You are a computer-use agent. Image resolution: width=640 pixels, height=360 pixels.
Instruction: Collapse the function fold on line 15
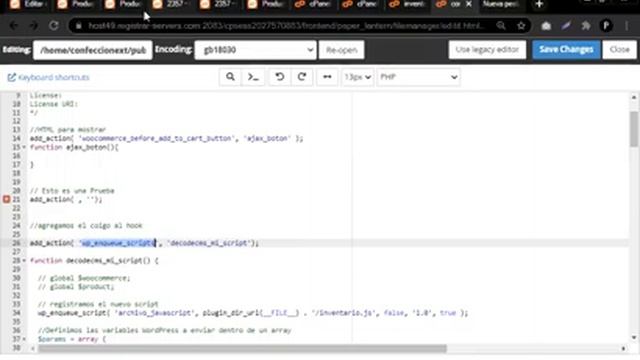[x=24, y=147]
